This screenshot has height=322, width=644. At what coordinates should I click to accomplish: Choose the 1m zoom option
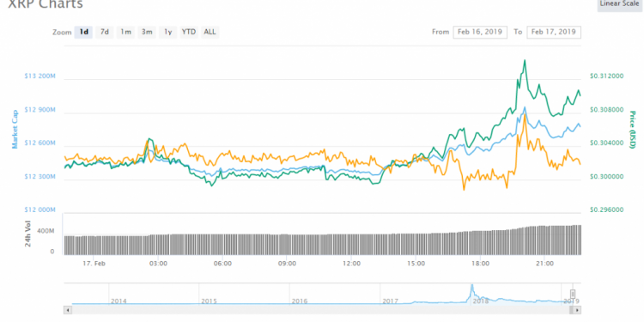125,32
